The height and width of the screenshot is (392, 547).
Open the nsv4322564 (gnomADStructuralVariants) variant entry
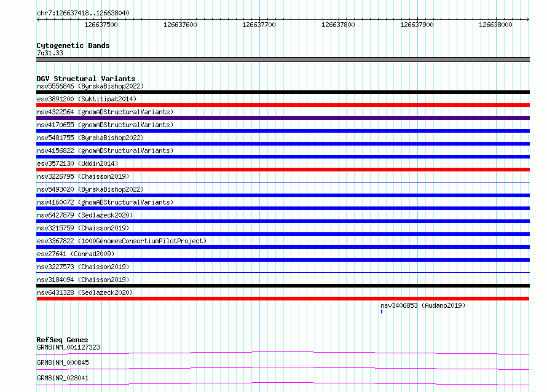tap(105, 112)
